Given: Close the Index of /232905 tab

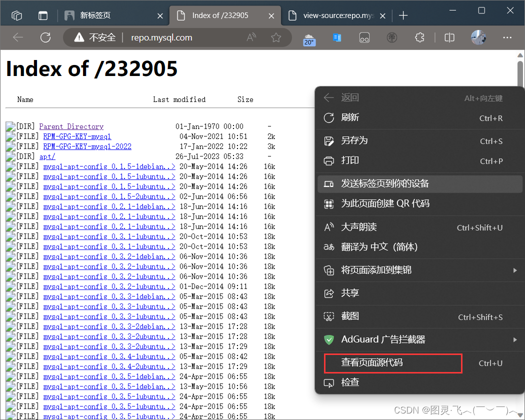Looking at the screenshot, I should 271,15.
